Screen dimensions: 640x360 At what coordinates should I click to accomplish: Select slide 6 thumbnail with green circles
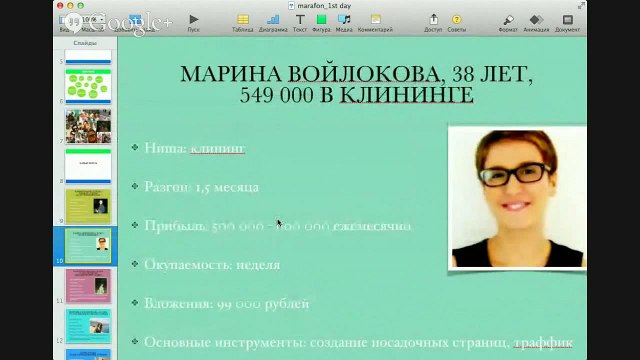click(x=88, y=86)
